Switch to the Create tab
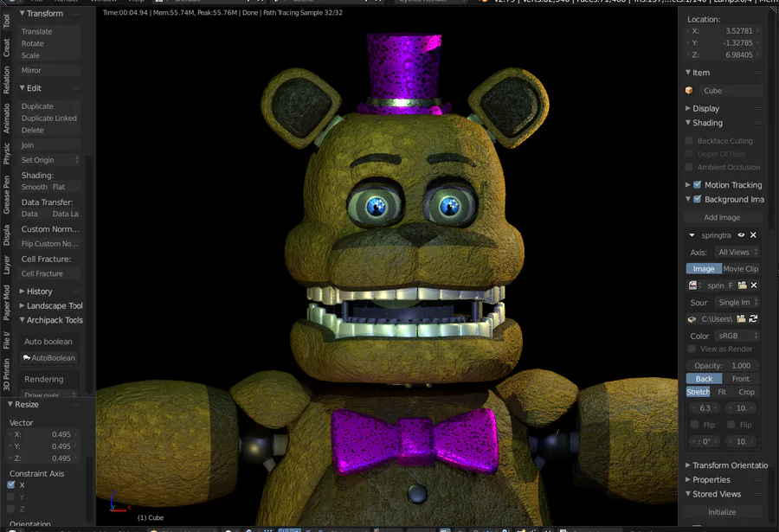779x532 pixels. 6,48
